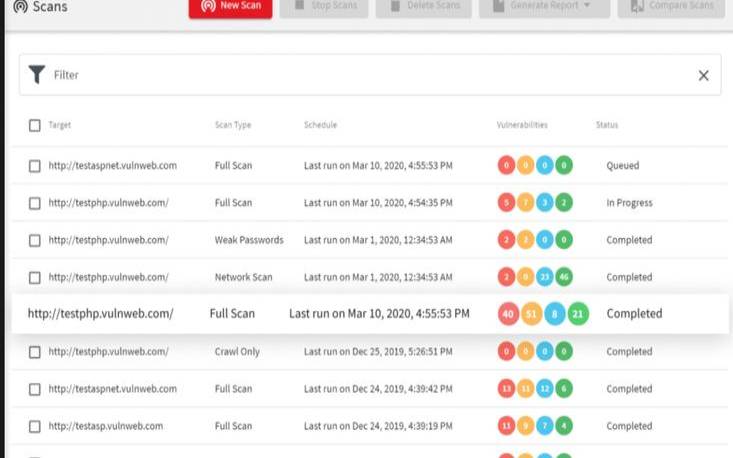Tick the Crawl Only scan row checkbox
Image resolution: width=733 pixels, height=458 pixels.
(x=35, y=352)
